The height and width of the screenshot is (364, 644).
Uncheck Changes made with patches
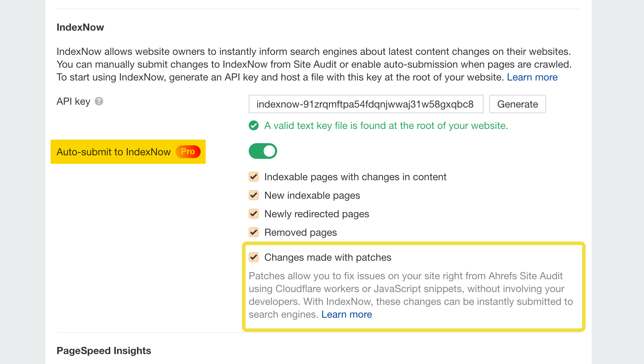tap(254, 257)
